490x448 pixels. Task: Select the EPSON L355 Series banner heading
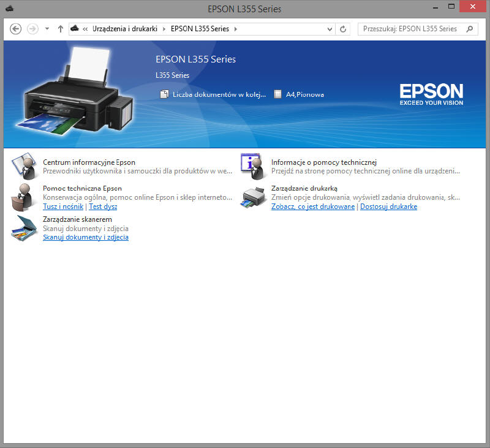pos(195,59)
